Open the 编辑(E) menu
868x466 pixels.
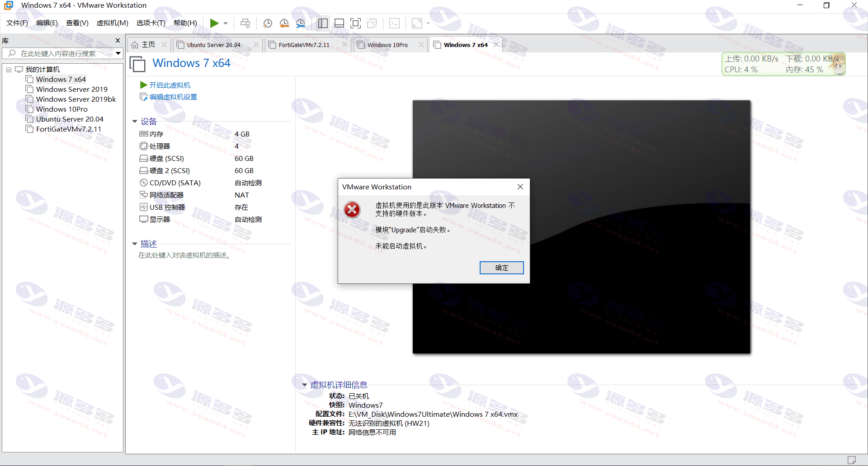click(x=47, y=23)
